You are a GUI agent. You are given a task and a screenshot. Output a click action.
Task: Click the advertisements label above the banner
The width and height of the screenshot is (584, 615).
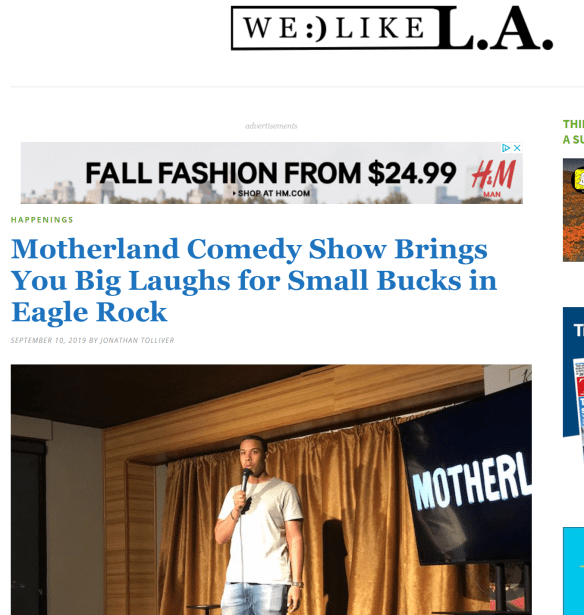[x=271, y=126]
